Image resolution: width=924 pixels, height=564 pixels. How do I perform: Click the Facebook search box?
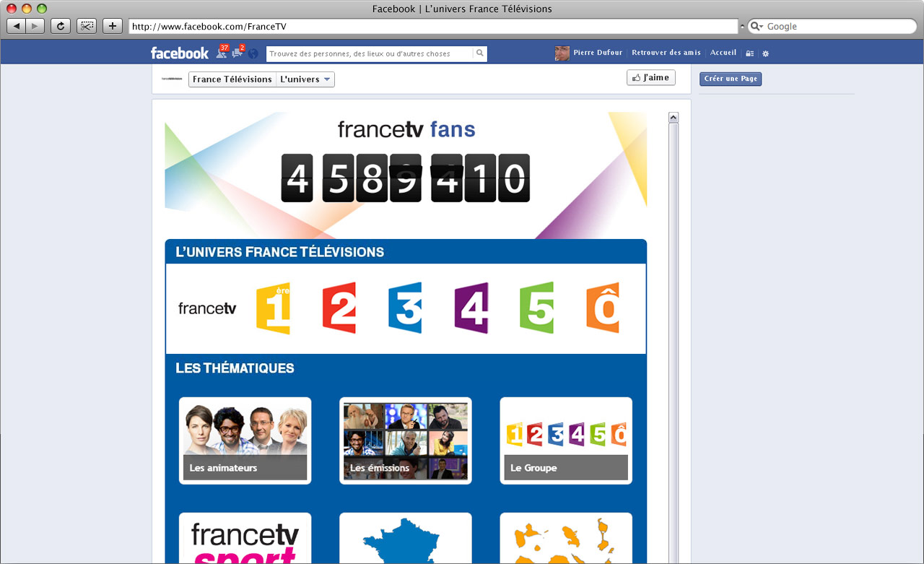tap(370, 53)
